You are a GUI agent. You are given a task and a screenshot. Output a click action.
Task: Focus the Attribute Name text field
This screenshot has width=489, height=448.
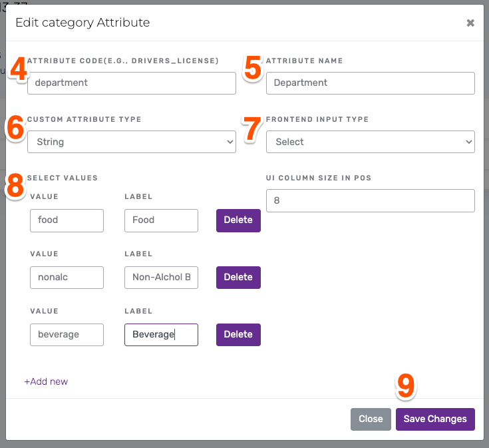[x=370, y=83]
